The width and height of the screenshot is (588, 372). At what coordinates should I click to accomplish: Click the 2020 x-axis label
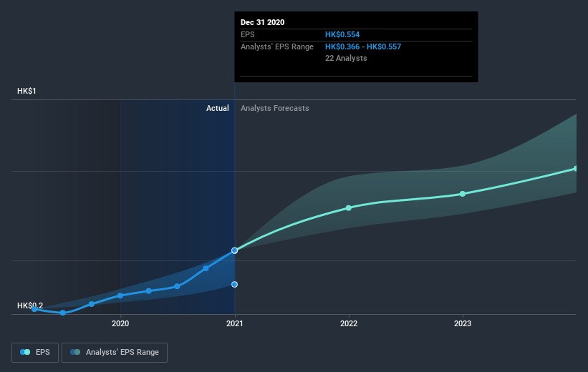120,323
